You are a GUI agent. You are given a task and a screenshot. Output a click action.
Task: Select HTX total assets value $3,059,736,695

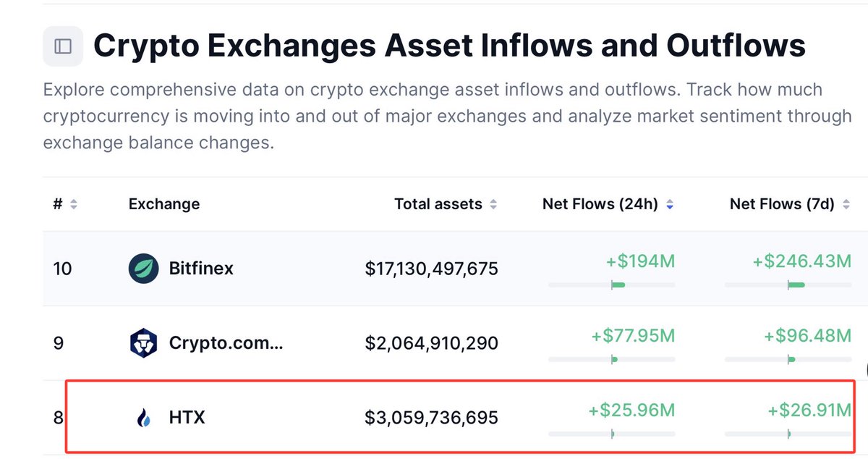[x=431, y=418]
